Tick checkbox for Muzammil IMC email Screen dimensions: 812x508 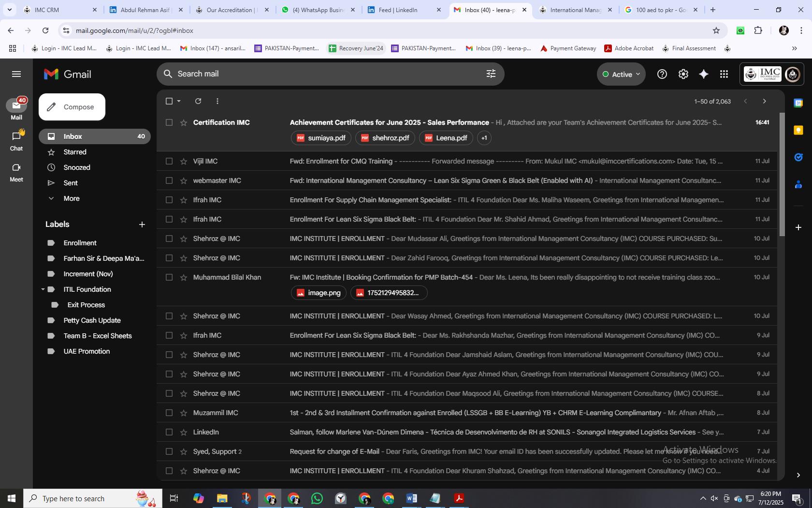(169, 413)
